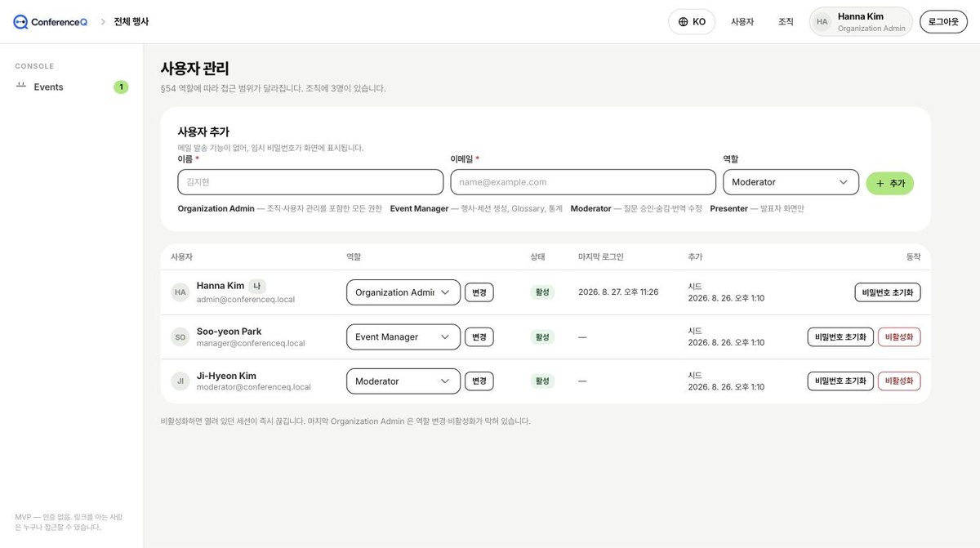Click the Event Manager role description text
The width and height of the screenshot is (980, 548).
click(x=476, y=209)
